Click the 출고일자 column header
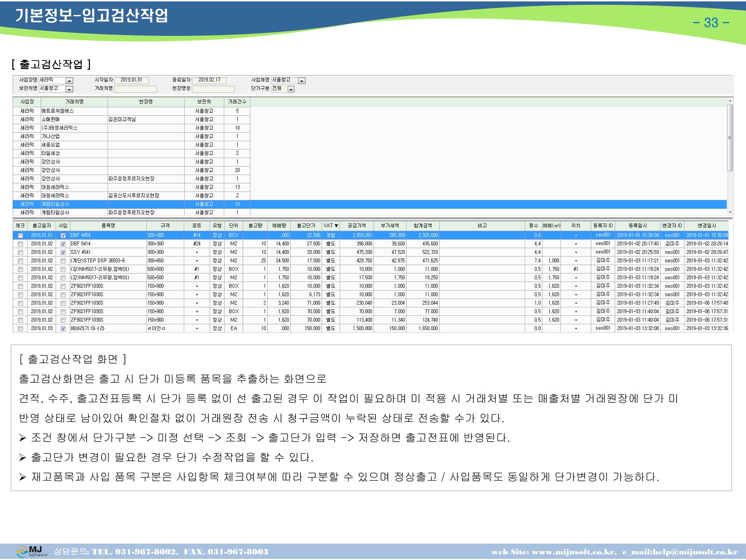The width and height of the screenshot is (746, 560). pos(42,225)
